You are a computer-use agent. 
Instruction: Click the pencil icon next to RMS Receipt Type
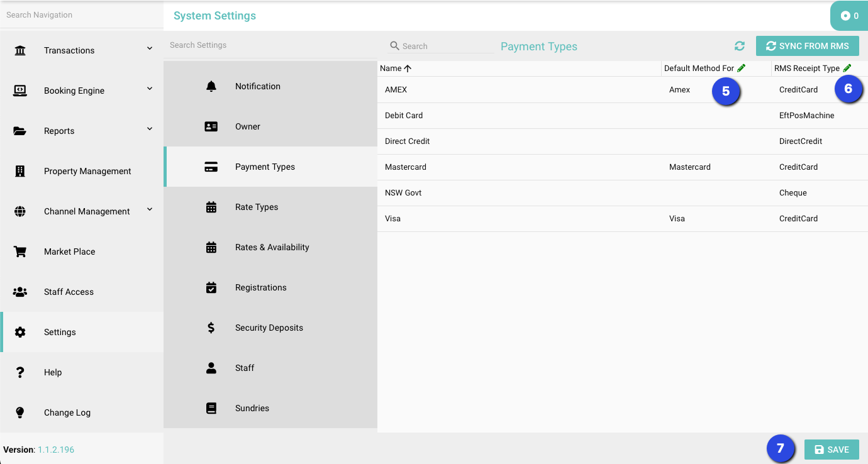(x=847, y=68)
